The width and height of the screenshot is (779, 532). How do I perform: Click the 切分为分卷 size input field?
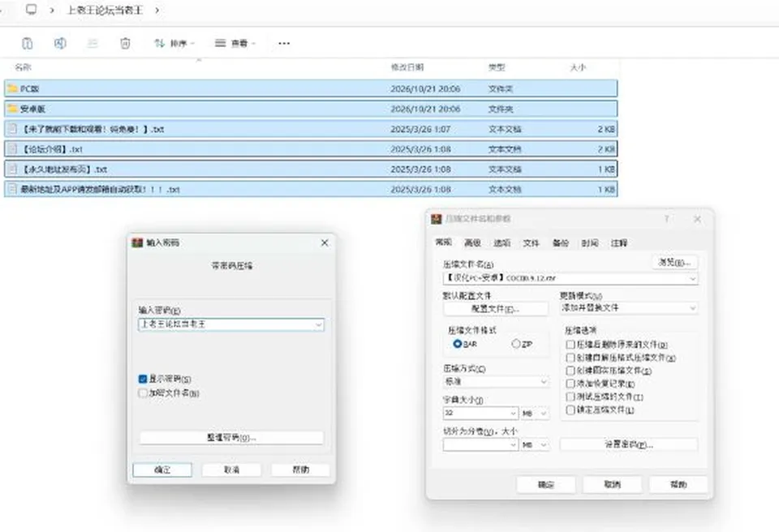click(x=476, y=444)
